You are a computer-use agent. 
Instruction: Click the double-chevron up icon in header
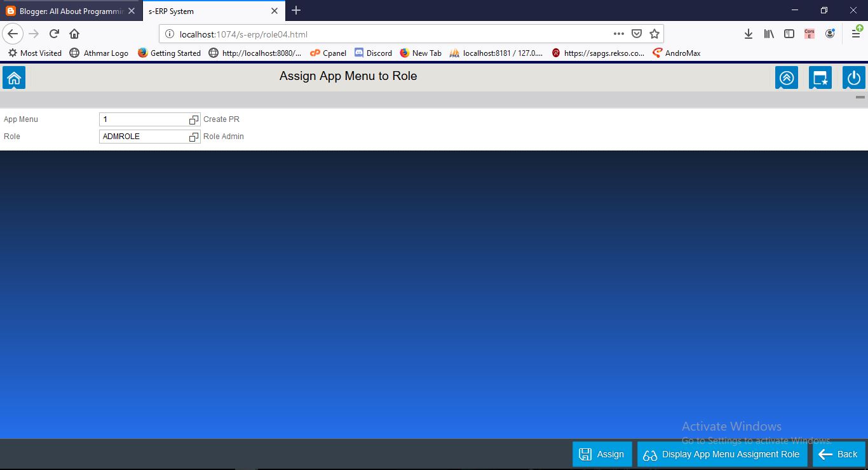(x=787, y=77)
